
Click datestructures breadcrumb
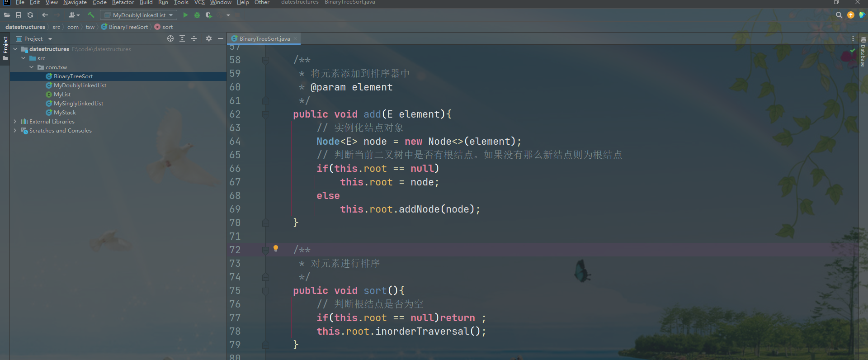[x=25, y=27]
